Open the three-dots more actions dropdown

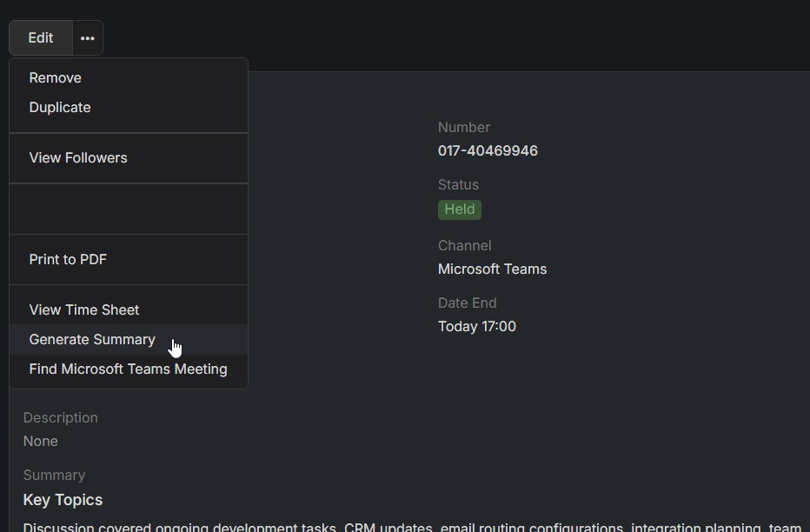click(x=88, y=38)
